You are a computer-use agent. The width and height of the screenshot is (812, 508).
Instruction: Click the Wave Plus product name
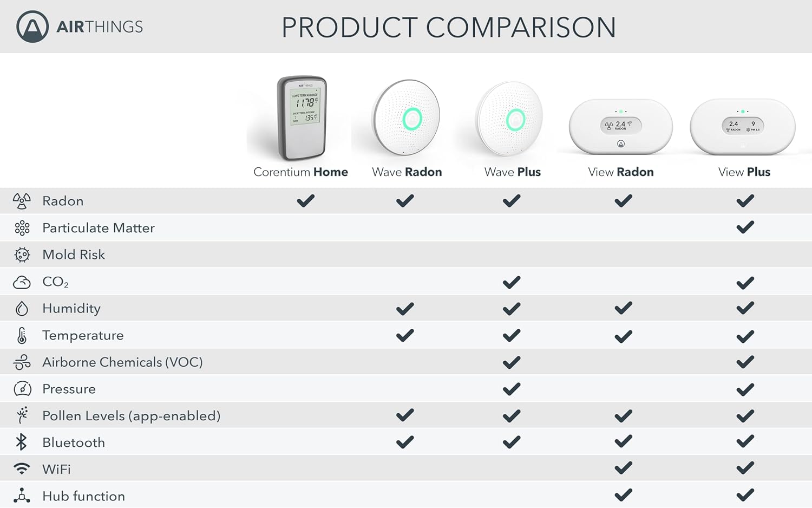tap(512, 172)
